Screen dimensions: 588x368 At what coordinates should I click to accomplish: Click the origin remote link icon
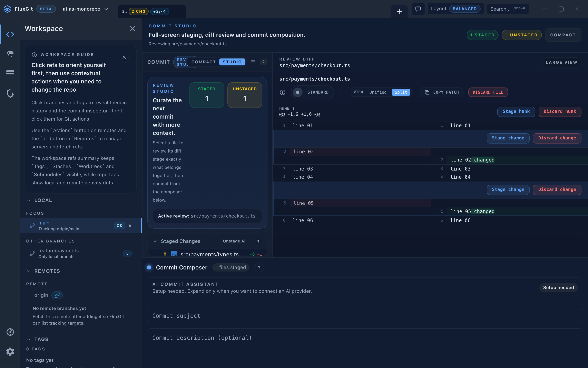coord(57,295)
